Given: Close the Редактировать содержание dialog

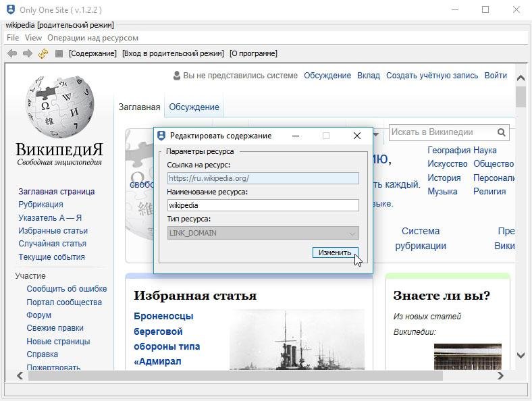Looking at the screenshot, I should 357,136.
